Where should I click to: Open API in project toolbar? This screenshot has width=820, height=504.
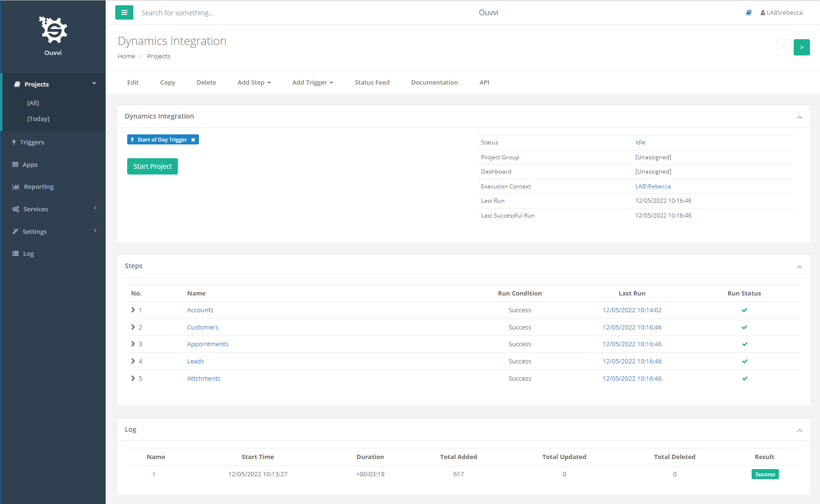click(x=484, y=82)
